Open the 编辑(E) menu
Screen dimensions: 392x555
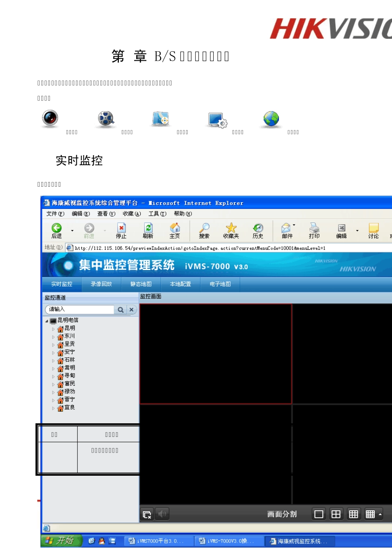81,213
